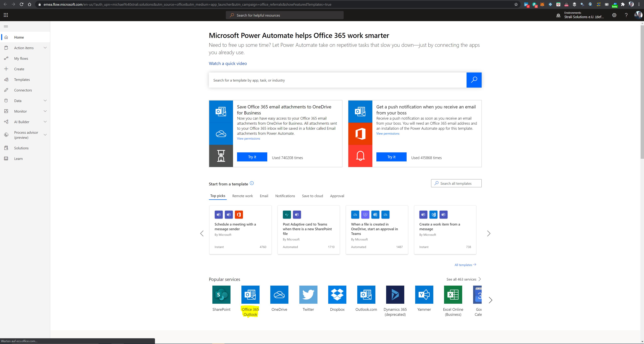Screen dimensions: 644x344
Task: Click Watch a quick video link
Action: [x=228, y=63]
